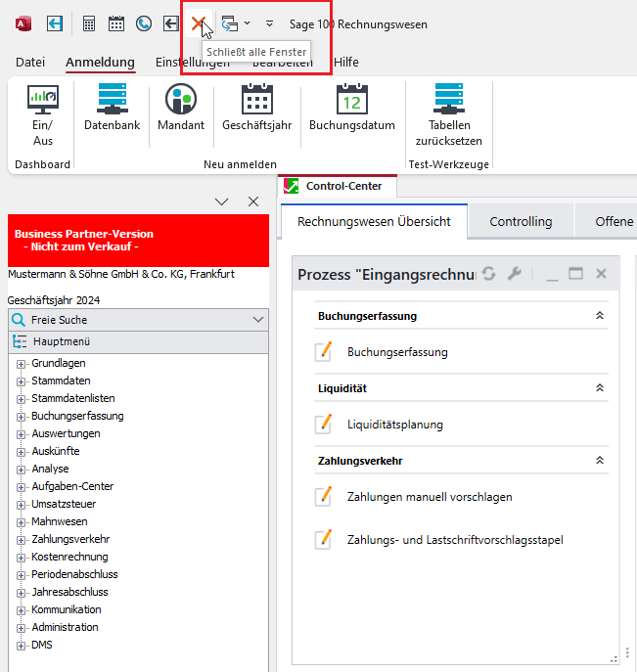Click the Freie Suche search field
Viewport: 637px width, 672px height.
(127, 320)
